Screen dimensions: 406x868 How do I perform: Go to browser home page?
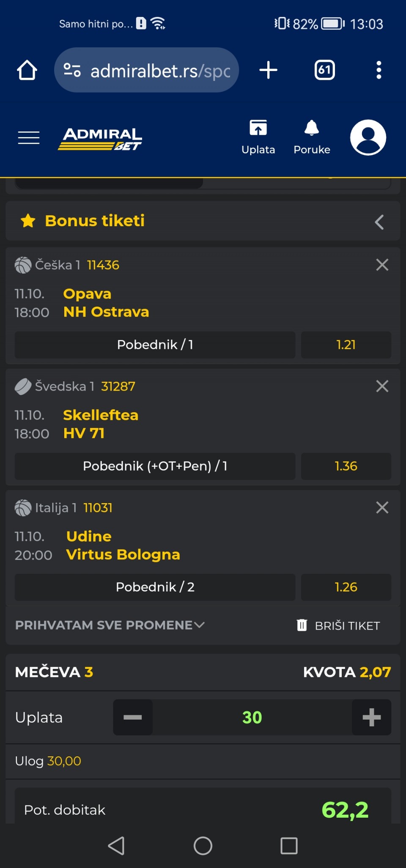27,70
